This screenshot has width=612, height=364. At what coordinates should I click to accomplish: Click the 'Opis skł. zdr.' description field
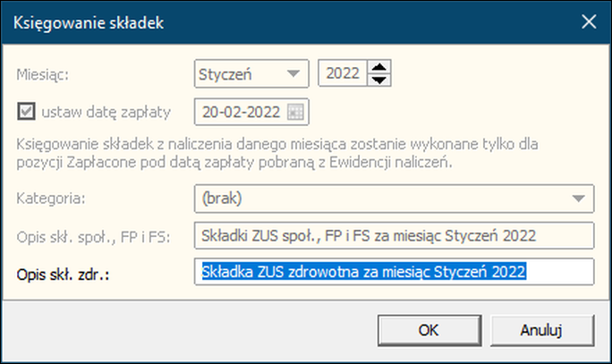tap(395, 272)
